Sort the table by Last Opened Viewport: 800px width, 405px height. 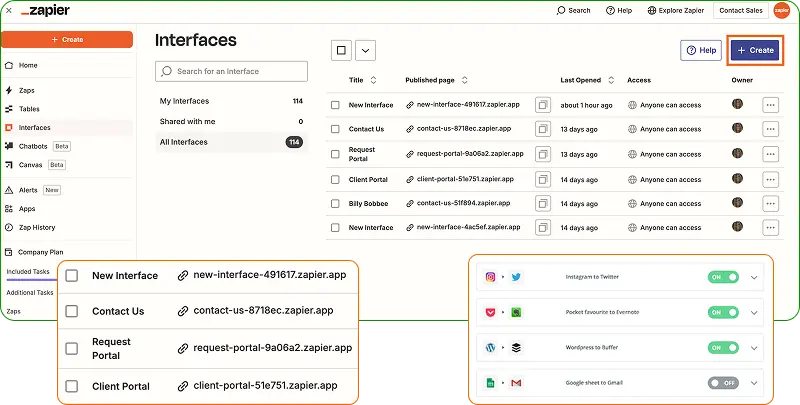611,80
